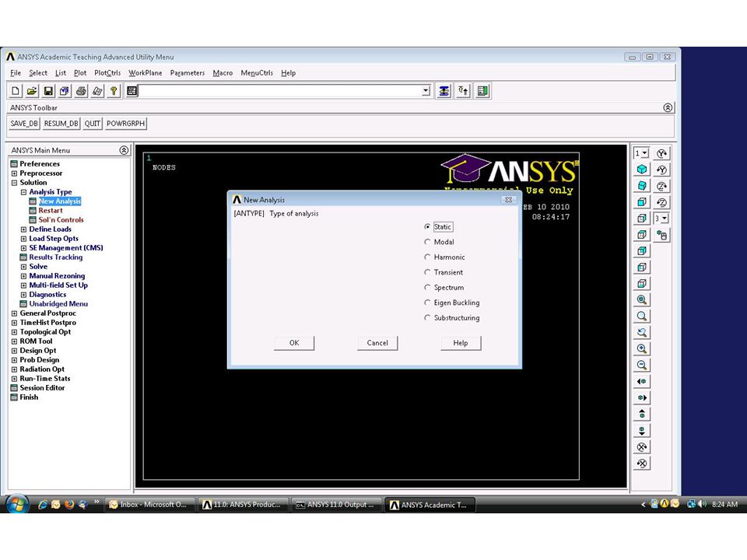This screenshot has height=560, width=747.
Task: Click the Open ANSYS File folder icon
Action: [32, 91]
